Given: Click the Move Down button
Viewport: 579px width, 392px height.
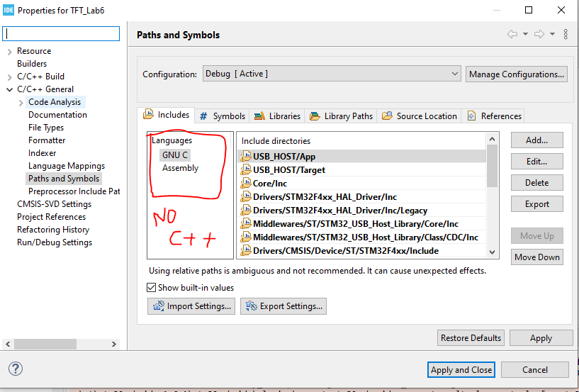Looking at the screenshot, I should pos(537,257).
